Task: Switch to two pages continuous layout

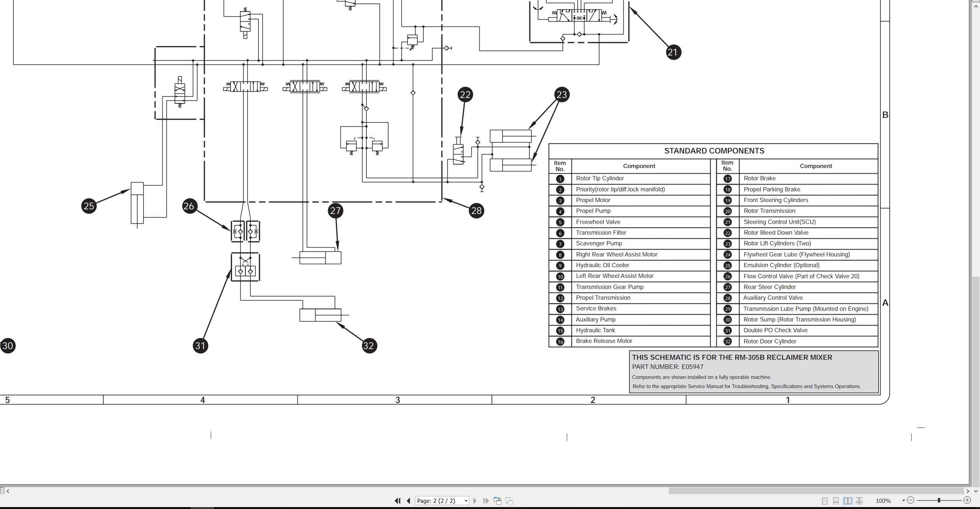Action: pos(859,501)
